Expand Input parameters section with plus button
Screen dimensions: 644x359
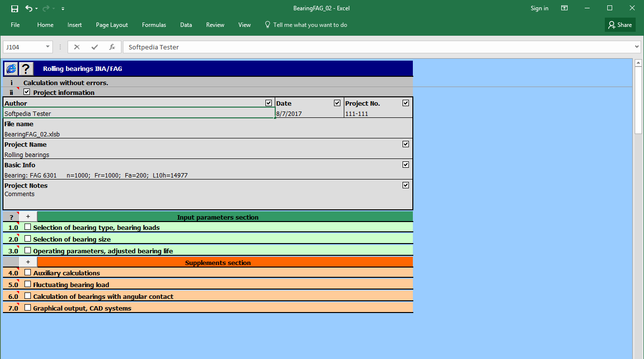[28, 217]
